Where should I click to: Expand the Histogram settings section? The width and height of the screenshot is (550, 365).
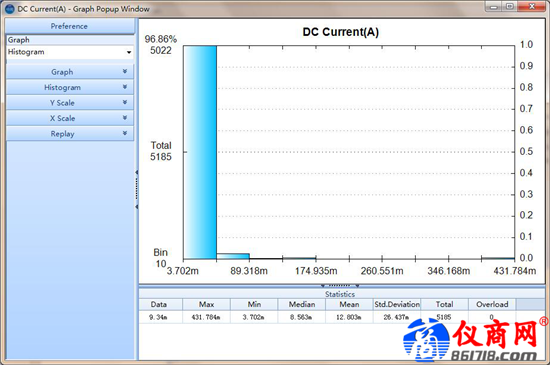tap(69, 87)
